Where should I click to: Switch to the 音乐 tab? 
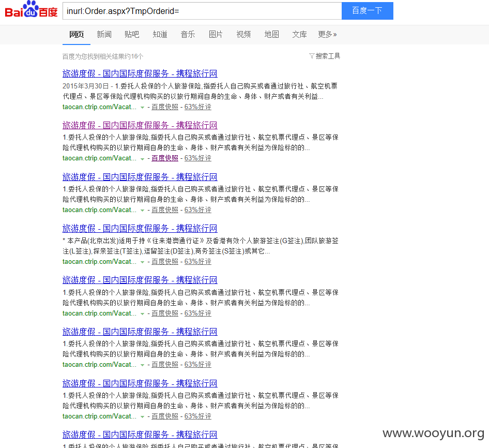(x=188, y=34)
